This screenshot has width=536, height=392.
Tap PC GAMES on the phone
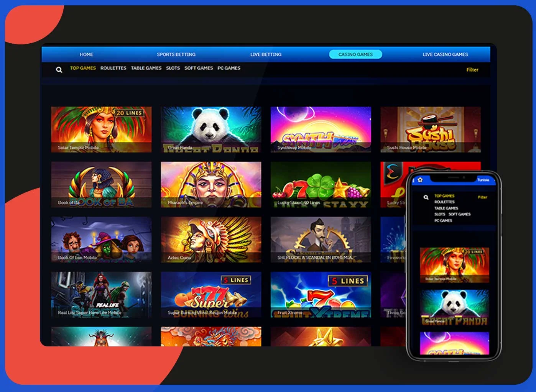[443, 221]
